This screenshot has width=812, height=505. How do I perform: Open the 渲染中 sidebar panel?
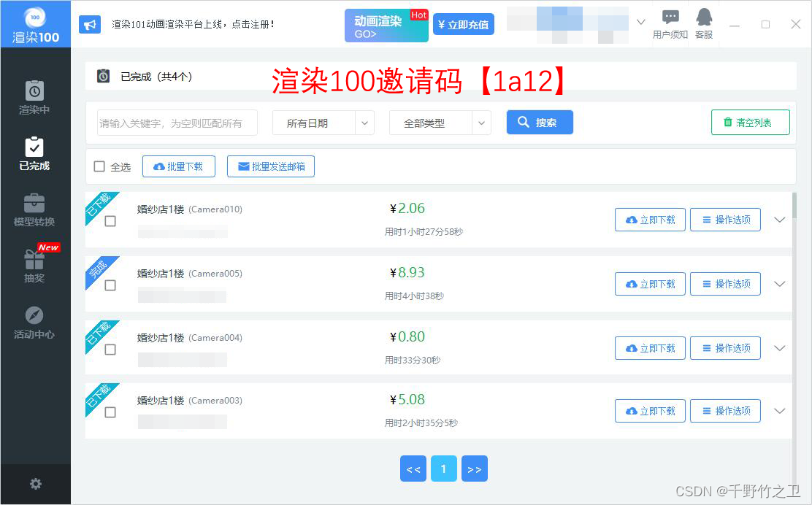pos(34,96)
